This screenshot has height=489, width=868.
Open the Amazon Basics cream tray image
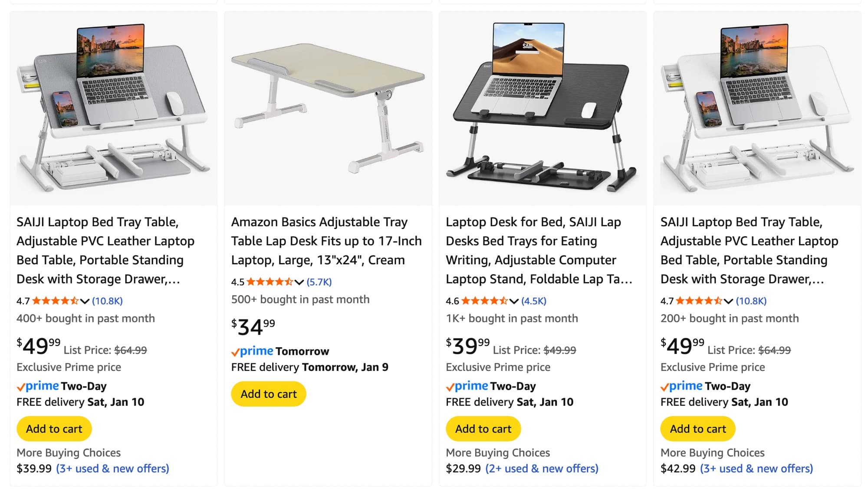click(x=328, y=108)
